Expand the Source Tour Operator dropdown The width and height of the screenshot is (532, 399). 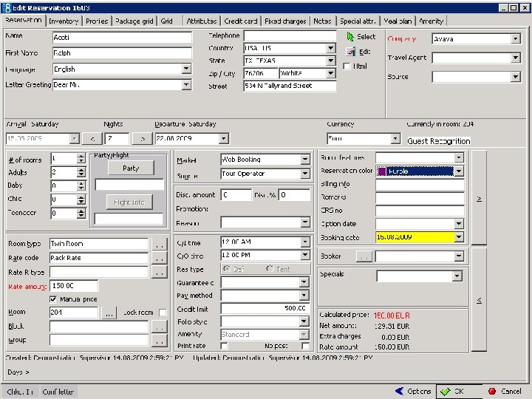click(305, 174)
